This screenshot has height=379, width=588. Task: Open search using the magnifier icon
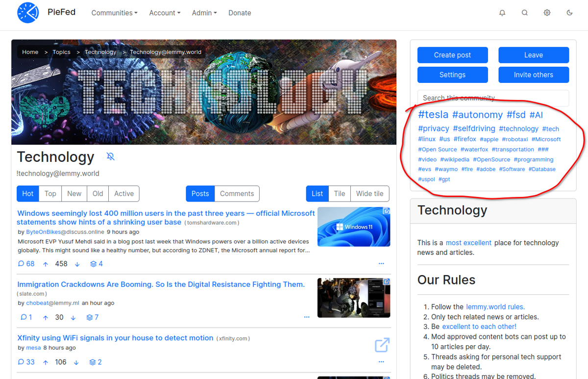[x=525, y=13]
